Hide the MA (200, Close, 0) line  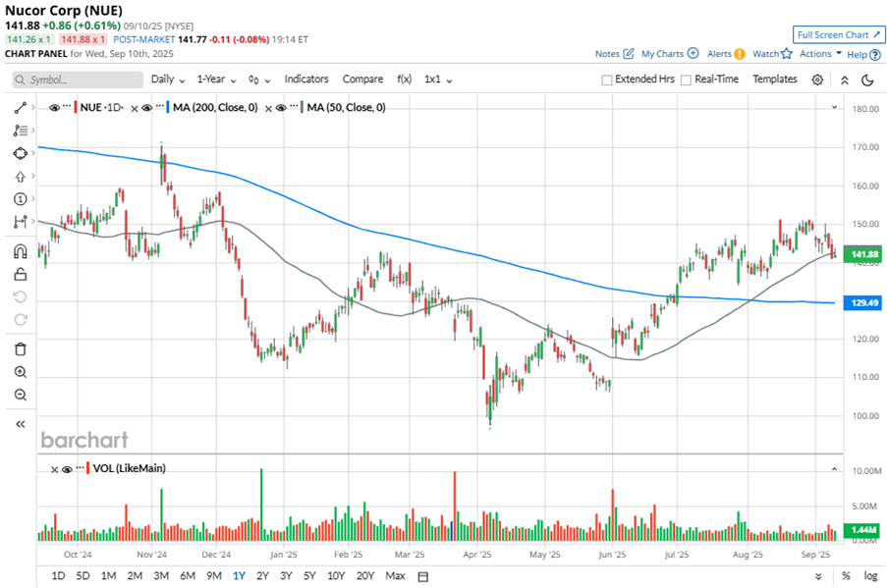pyautogui.click(x=147, y=108)
